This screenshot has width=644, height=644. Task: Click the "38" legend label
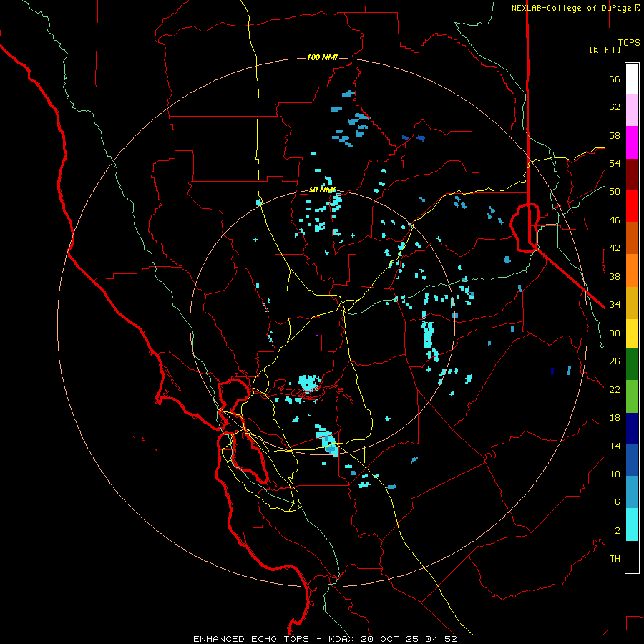pyautogui.click(x=615, y=276)
